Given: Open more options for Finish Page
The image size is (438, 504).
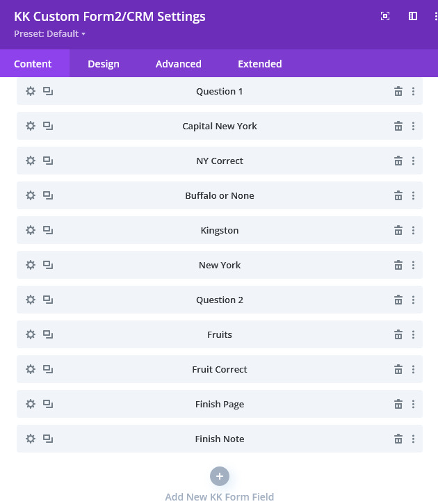Looking at the screenshot, I should click(413, 404).
